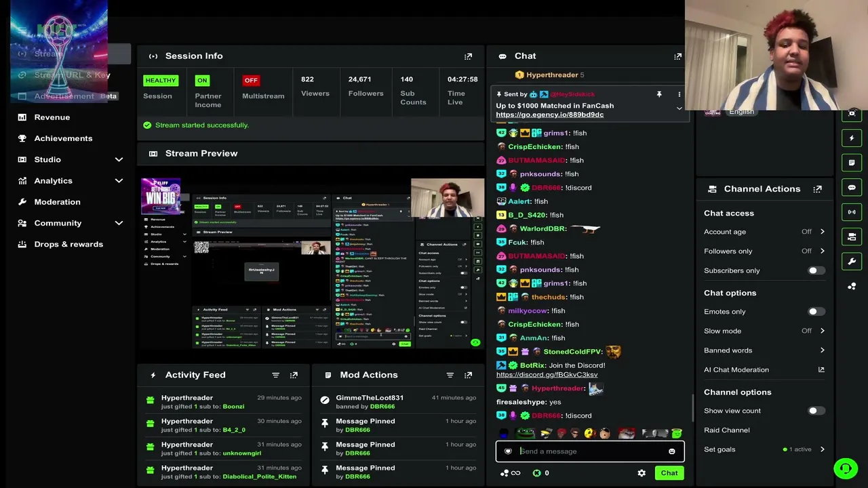
Task: Click the Kicks balance icon showing 0
Action: 537,473
